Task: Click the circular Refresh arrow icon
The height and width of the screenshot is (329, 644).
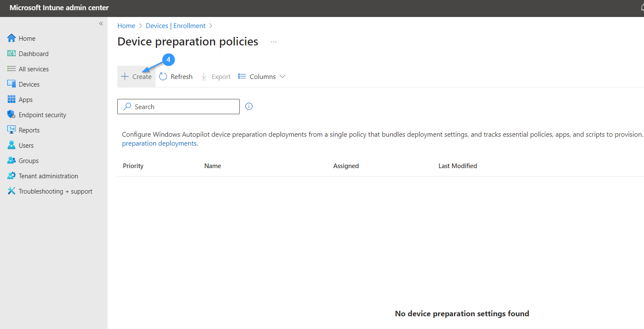Action: pos(163,76)
